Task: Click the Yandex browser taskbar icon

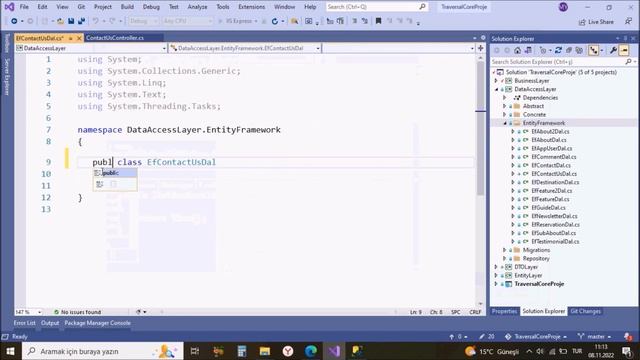Action: [x=288, y=351]
